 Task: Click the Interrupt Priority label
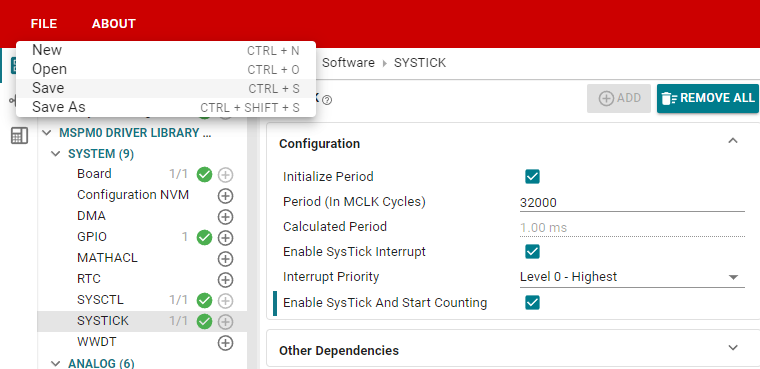point(331,277)
